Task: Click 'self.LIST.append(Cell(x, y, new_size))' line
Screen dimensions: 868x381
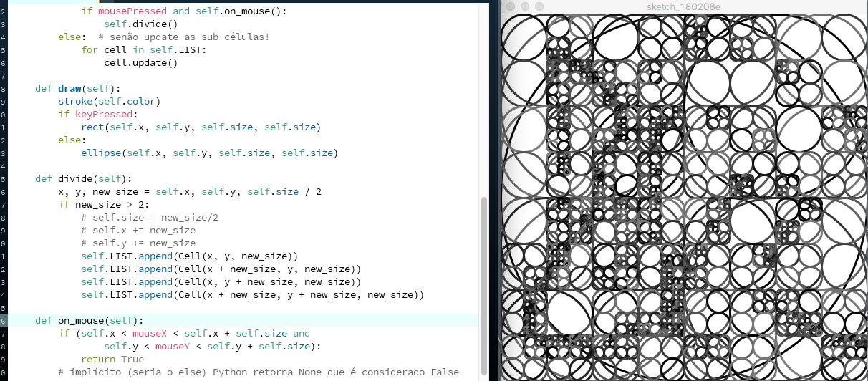Action: [x=189, y=256]
